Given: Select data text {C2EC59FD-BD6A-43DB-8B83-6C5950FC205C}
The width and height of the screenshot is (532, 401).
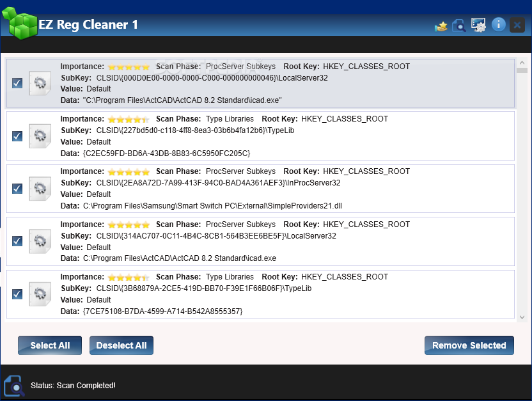Looking at the screenshot, I should tap(167, 153).
